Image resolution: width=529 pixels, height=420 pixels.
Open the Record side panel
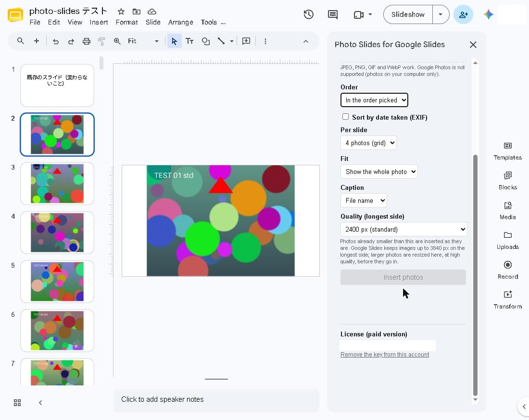pyautogui.click(x=507, y=270)
